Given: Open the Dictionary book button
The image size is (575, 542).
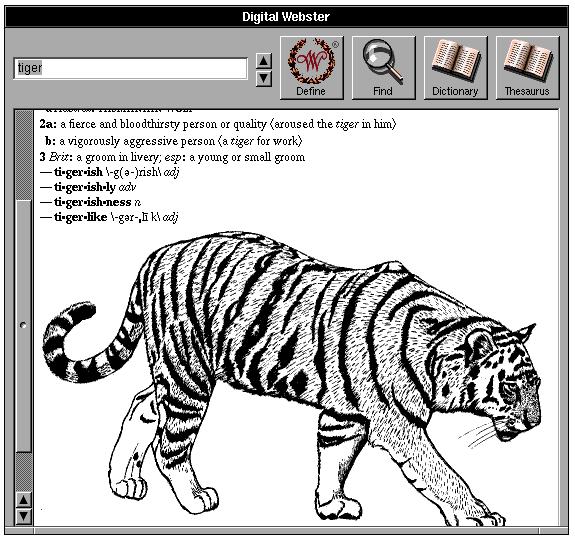Looking at the screenshot, I should (x=455, y=67).
